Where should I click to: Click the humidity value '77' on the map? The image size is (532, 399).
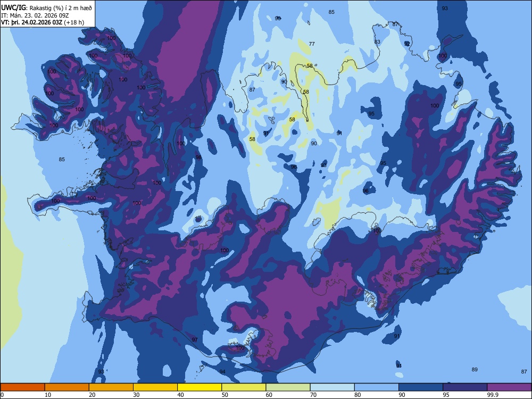[x=312, y=44]
